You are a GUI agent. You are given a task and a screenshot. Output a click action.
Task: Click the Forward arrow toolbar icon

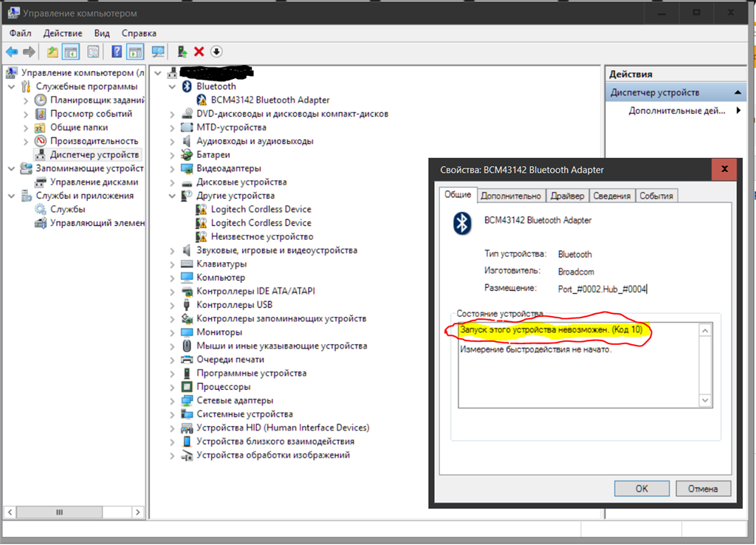point(30,52)
